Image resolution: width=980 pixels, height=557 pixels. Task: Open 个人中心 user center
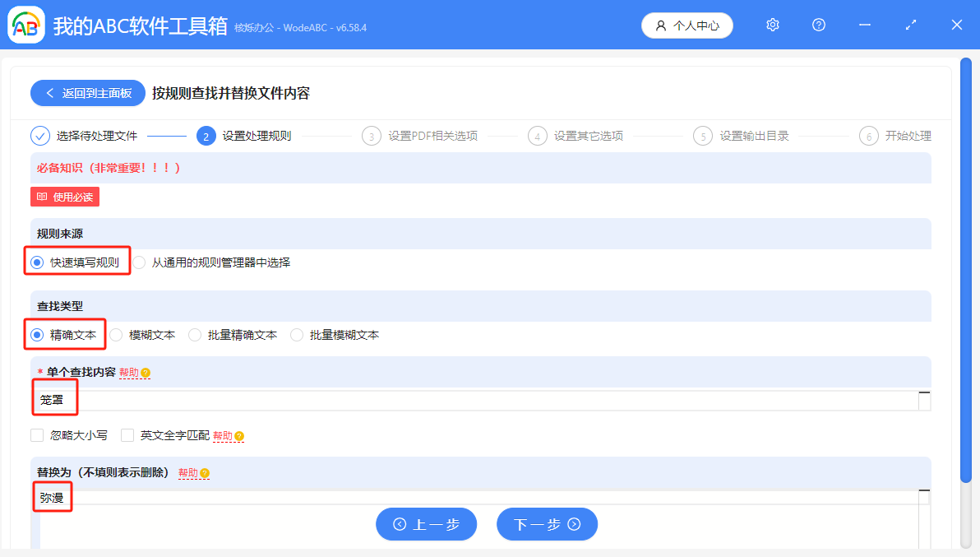(x=686, y=26)
